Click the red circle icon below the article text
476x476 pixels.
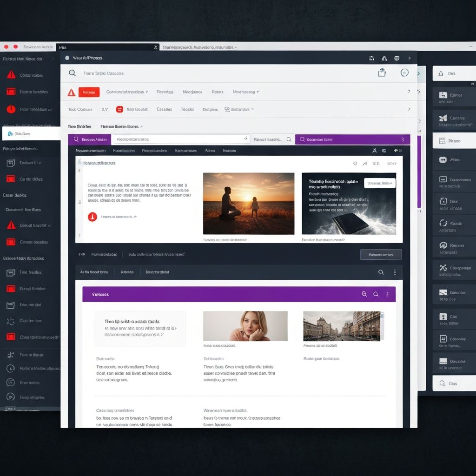92,217
